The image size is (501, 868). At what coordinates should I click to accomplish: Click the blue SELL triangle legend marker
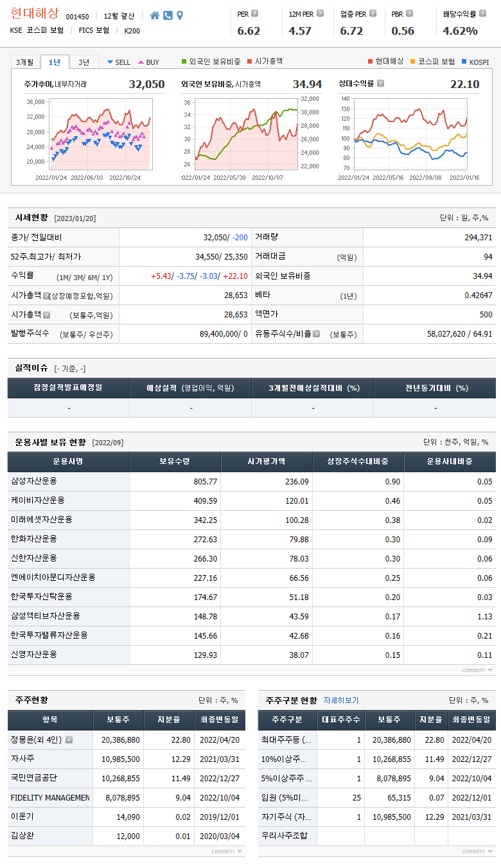point(110,62)
